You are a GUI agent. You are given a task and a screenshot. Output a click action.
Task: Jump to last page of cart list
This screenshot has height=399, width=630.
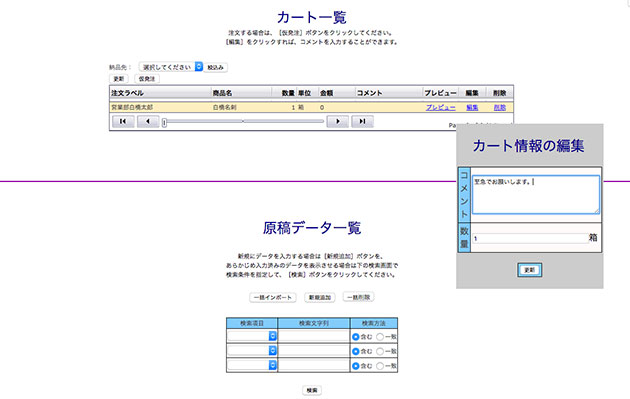pyautogui.click(x=362, y=121)
